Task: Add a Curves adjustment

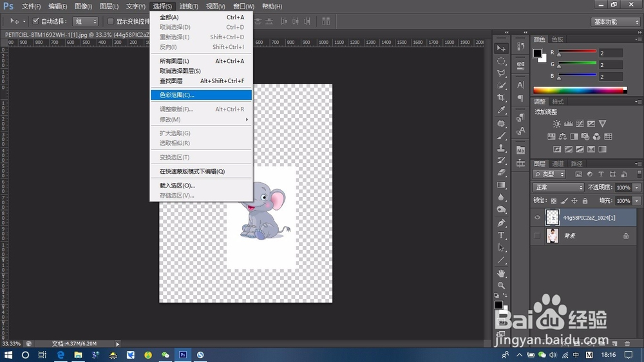Action: coord(580,124)
